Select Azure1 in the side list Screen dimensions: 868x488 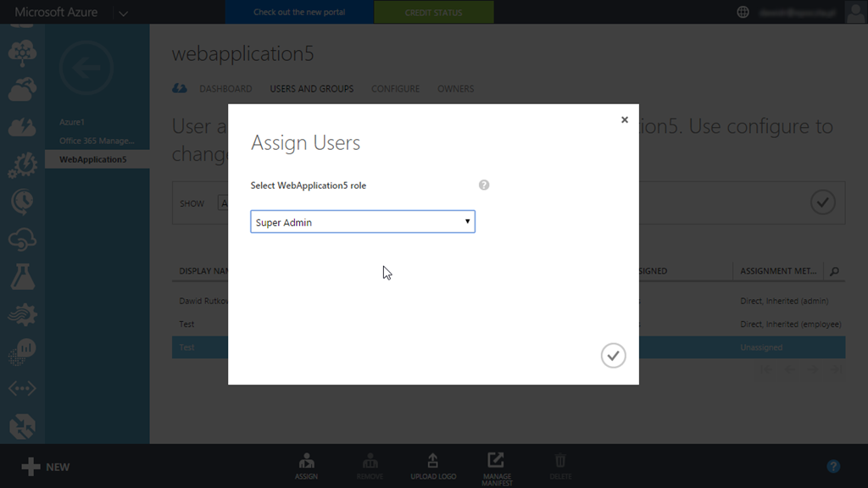coord(72,123)
